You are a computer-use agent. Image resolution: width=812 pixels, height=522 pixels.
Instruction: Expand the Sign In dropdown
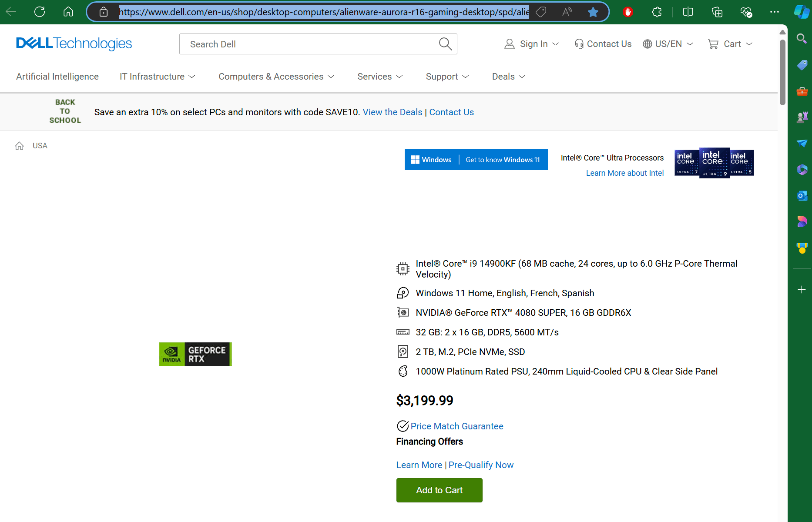531,44
